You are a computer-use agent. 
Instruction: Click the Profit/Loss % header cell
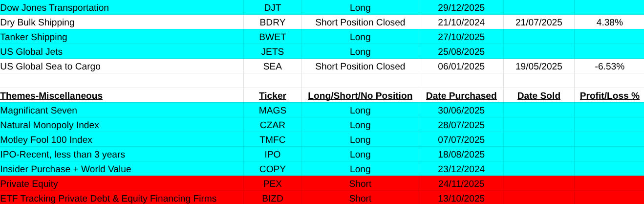coord(609,96)
